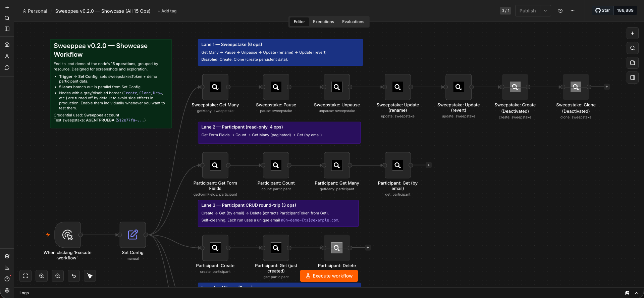Select the Sweepstake: Get Many node
Viewport: 644px width, 298px height.
pyautogui.click(x=215, y=87)
